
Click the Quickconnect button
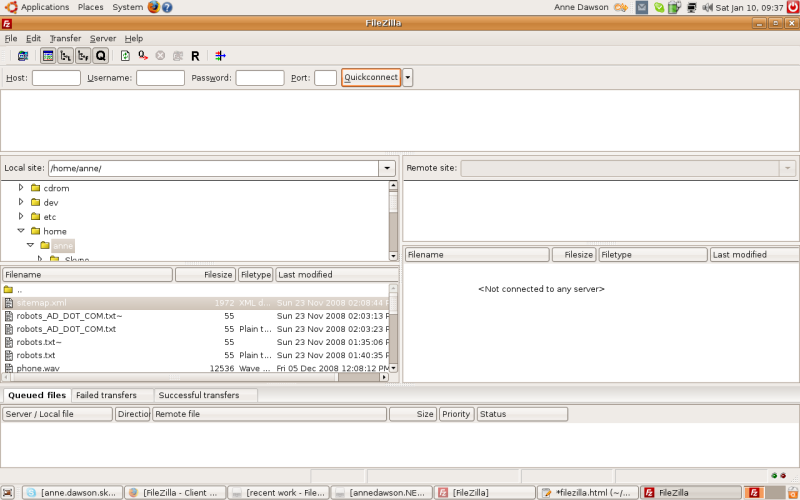[371, 78]
